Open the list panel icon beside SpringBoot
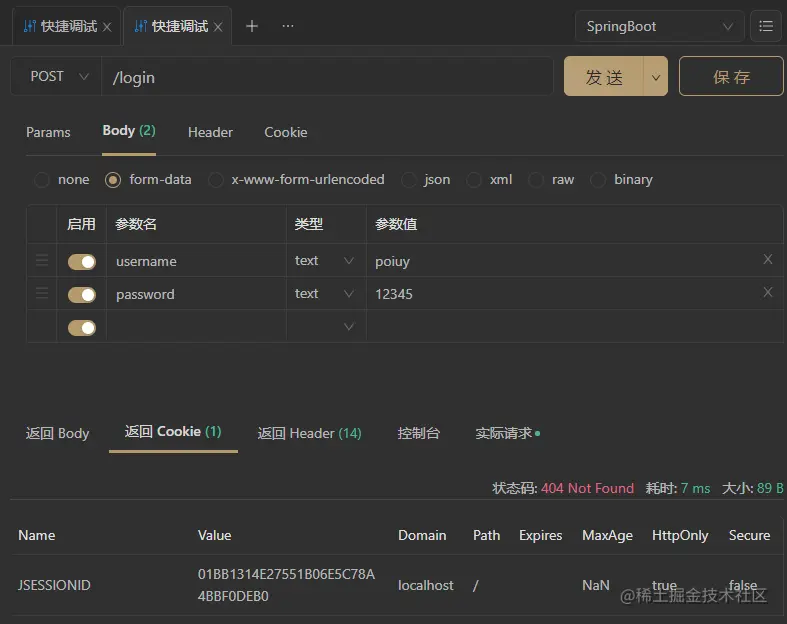787x624 pixels. click(x=765, y=26)
